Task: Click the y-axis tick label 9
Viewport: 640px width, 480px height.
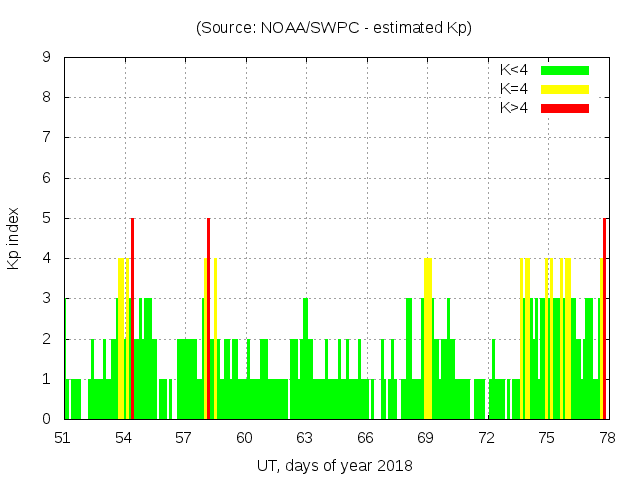Action: pos(47,58)
